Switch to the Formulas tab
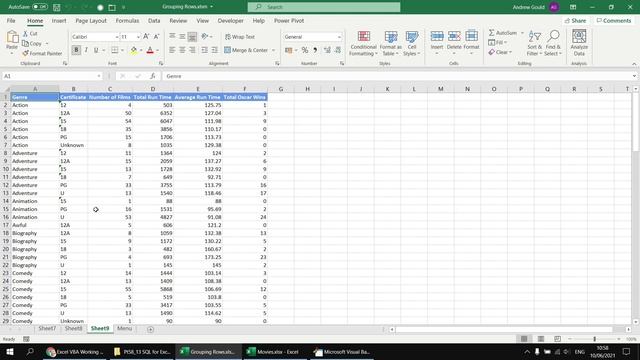 point(127,21)
